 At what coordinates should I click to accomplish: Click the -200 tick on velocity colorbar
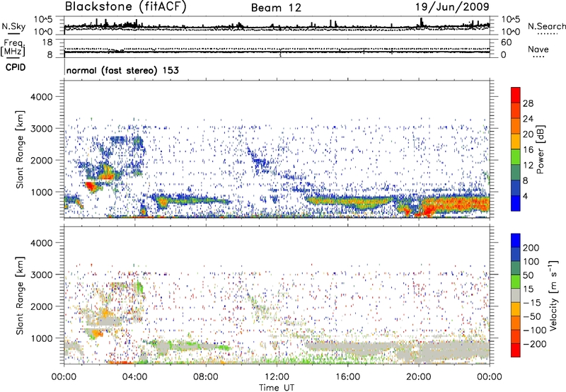(x=535, y=344)
